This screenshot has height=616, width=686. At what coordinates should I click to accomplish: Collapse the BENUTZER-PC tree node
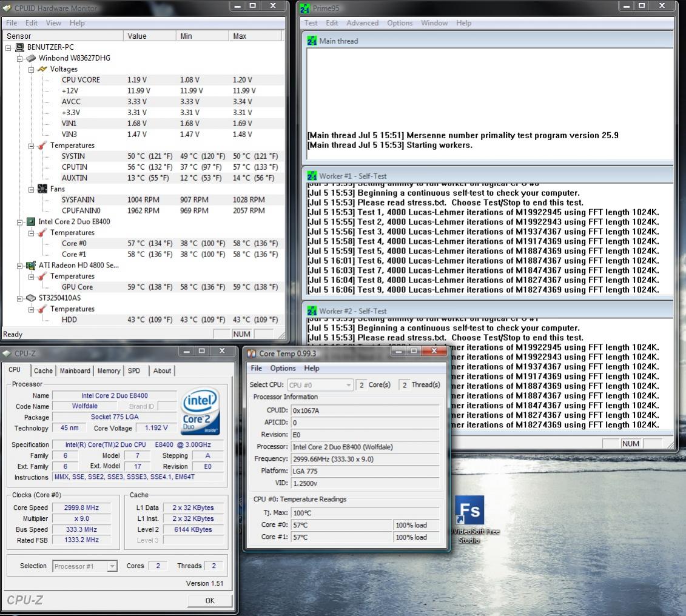pyautogui.click(x=8, y=48)
